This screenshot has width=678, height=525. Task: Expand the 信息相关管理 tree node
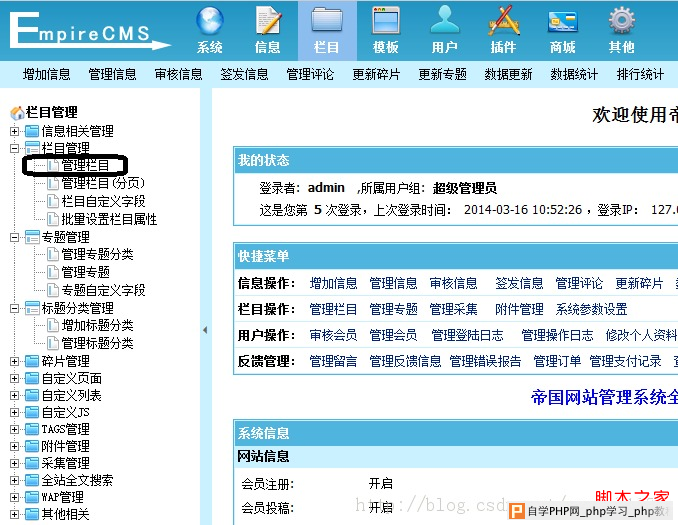(x=14, y=131)
